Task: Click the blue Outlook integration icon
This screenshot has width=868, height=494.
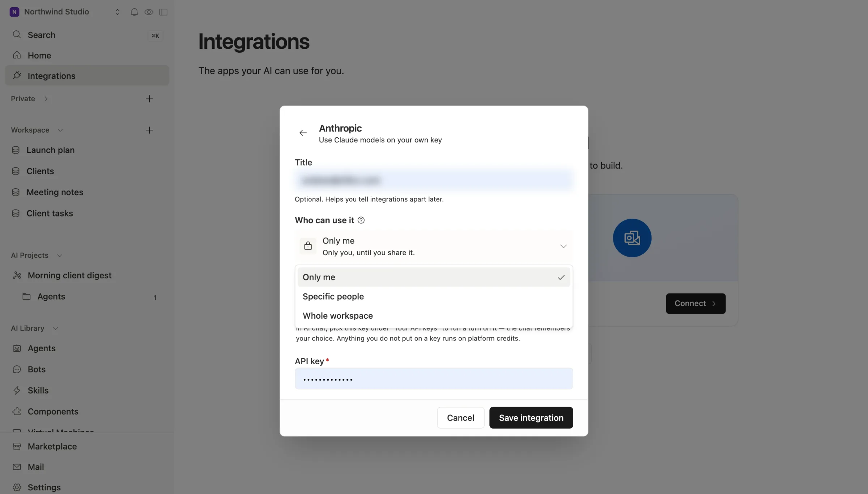Action: tap(632, 238)
